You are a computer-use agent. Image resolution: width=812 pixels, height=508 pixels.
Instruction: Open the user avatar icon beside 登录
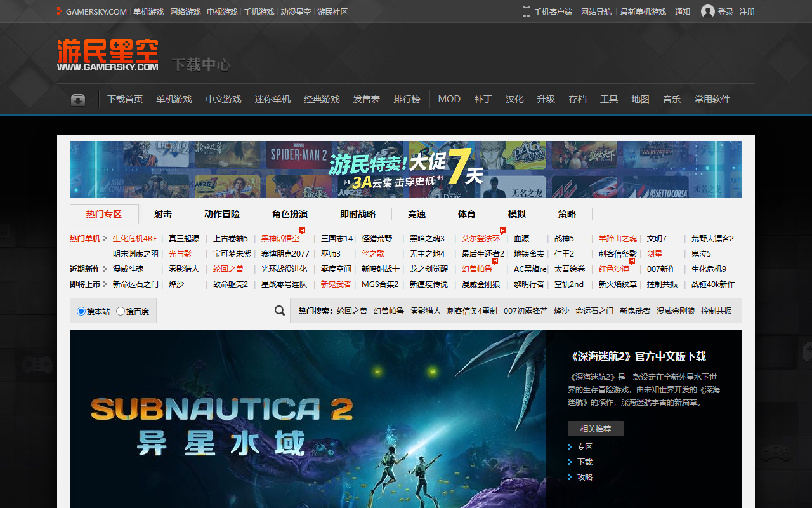708,11
